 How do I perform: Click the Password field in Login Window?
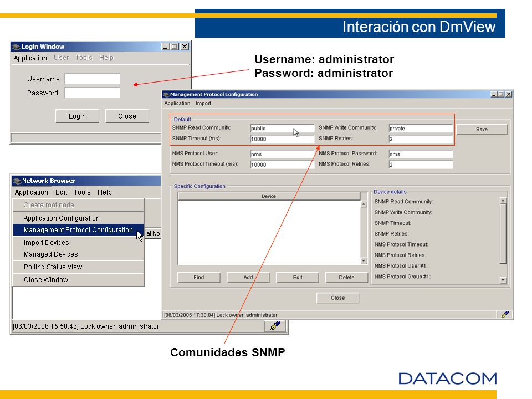click(x=93, y=93)
